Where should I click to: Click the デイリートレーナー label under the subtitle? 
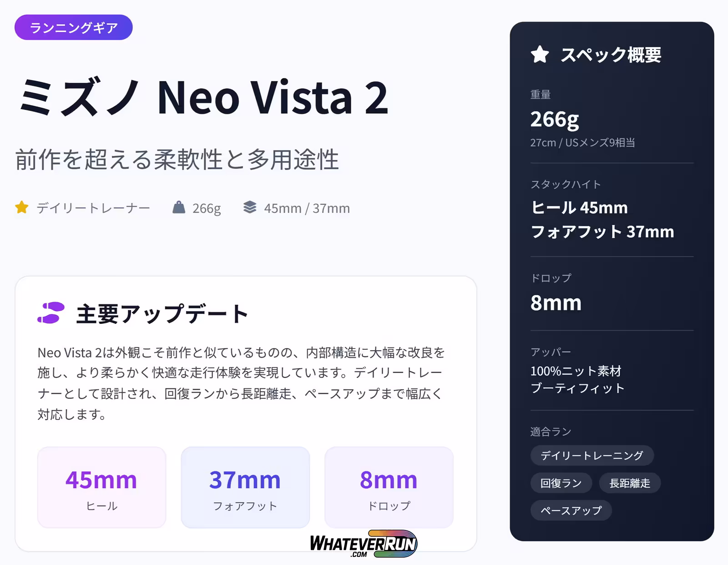coord(93,208)
